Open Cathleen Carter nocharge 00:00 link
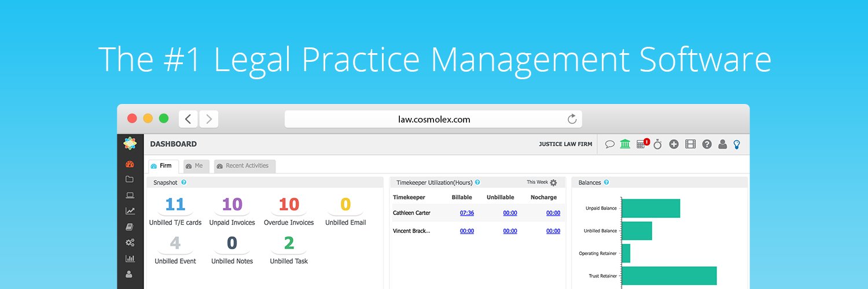This screenshot has width=868, height=289. [553, 213]
